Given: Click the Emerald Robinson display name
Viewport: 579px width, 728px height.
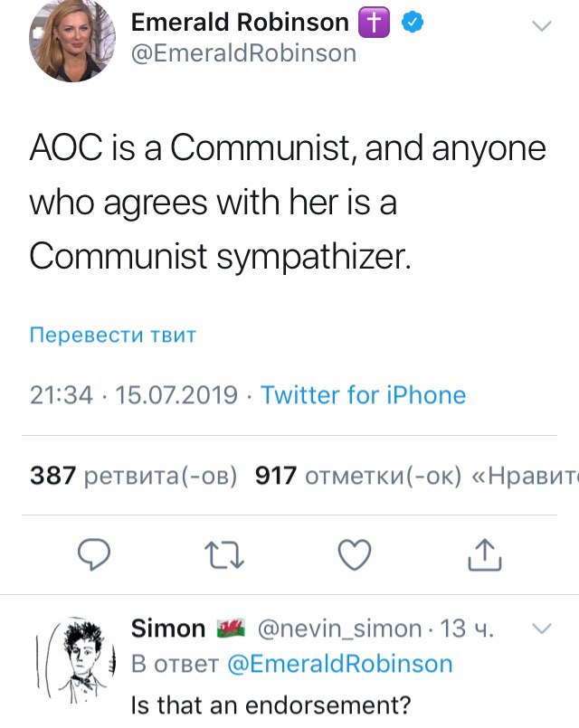Looking at the screenshot, I should click(240, 23).
